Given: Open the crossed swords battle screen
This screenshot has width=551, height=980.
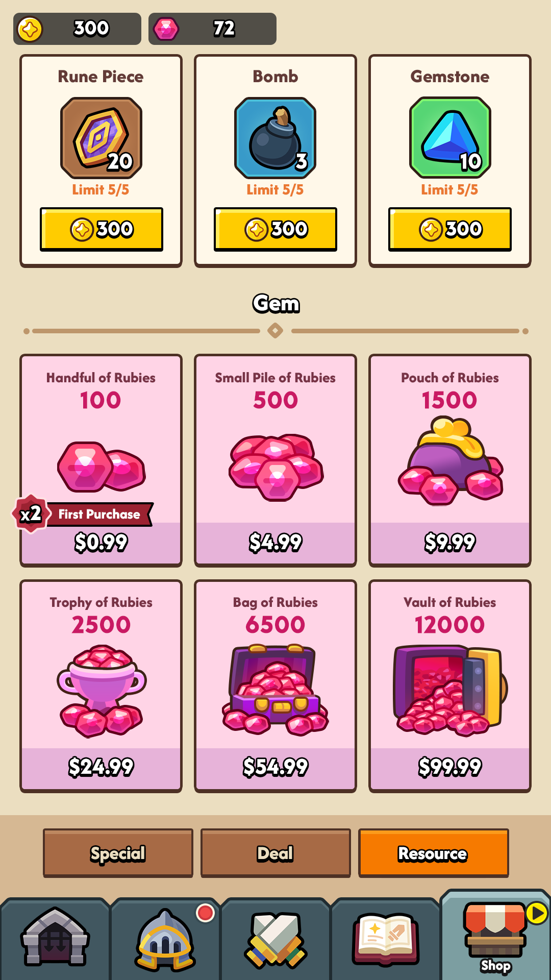Looking at the screenshot, I should [x=275, y=938].
